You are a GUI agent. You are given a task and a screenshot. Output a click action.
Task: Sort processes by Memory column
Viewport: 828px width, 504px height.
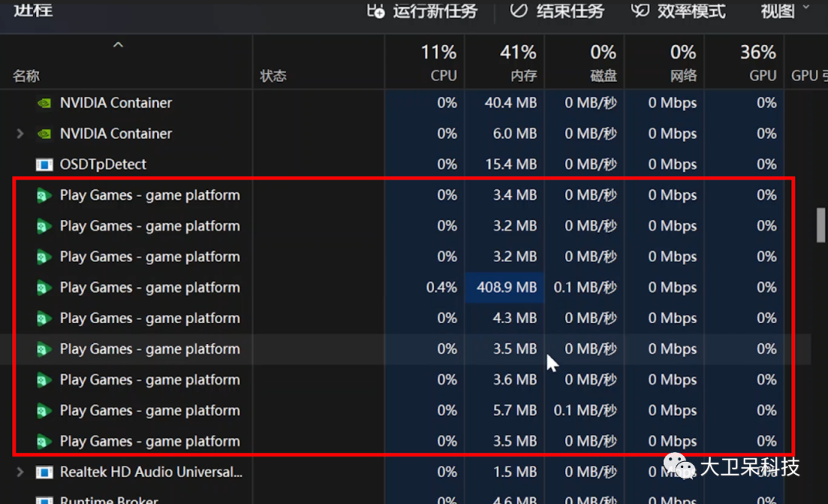click(504, 62)
